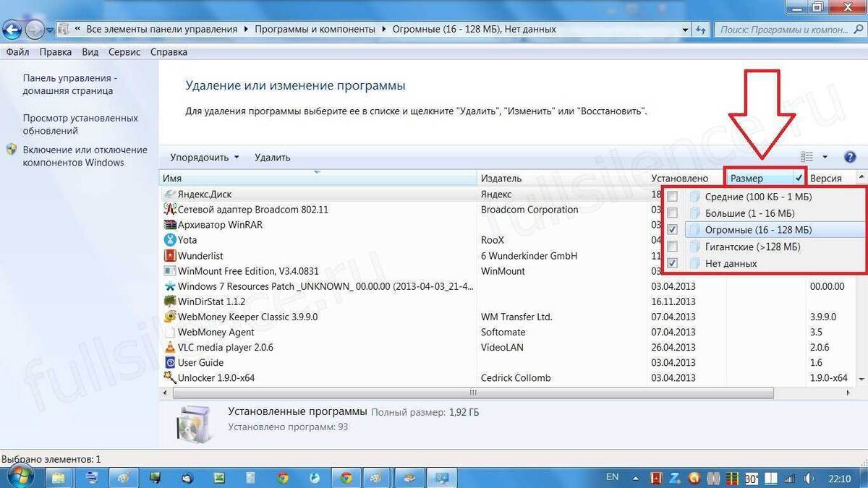This screenshot has width=868, height=488.
Task: Click the Broadcom Corporation publisher cell
Action: [529, 210]
